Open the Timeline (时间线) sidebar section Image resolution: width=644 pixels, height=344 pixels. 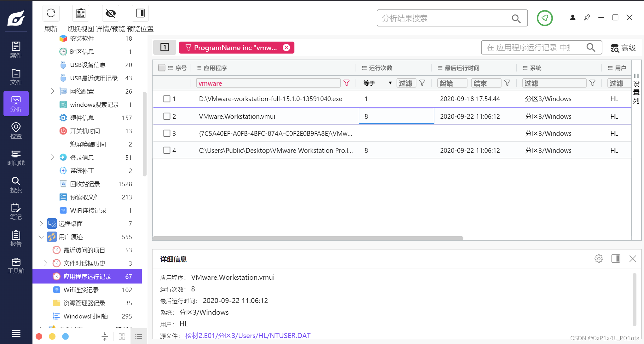pos(16,158)
